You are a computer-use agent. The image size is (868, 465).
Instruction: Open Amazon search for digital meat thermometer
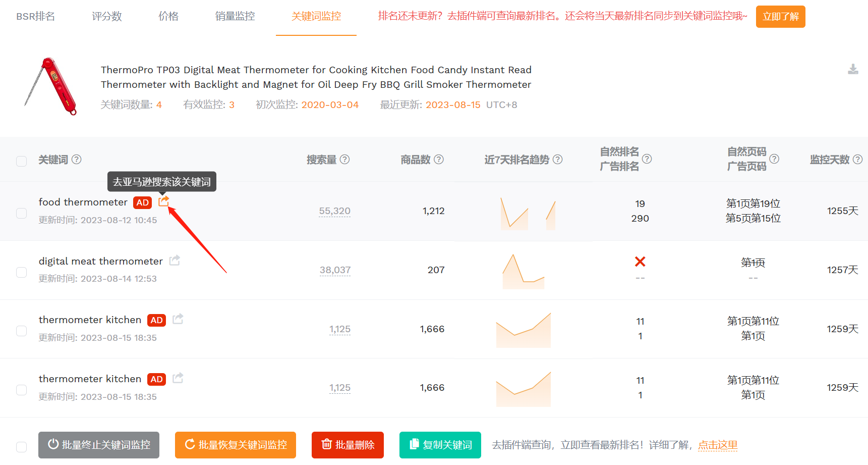(175, 261)
